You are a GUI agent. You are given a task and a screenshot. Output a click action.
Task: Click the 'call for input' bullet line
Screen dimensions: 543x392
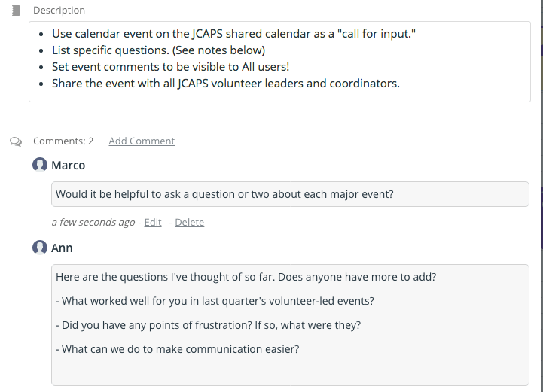tap(233, 34)
